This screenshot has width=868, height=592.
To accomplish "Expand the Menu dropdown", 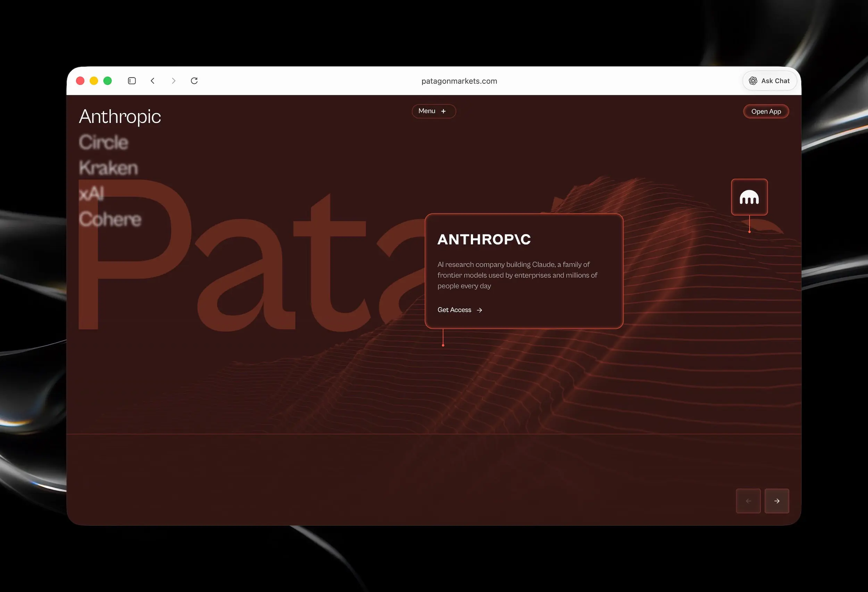I will [434, 111].
